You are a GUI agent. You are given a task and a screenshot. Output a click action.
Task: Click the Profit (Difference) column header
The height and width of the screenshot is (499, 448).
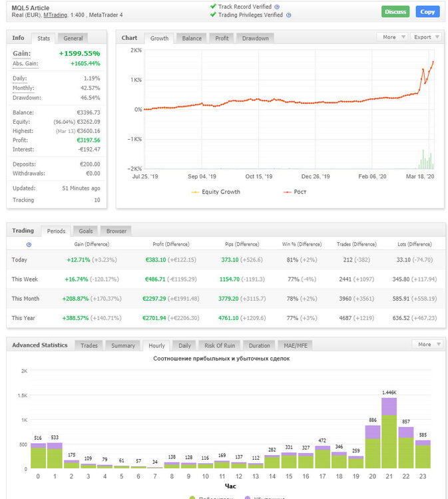pos(171,244)
